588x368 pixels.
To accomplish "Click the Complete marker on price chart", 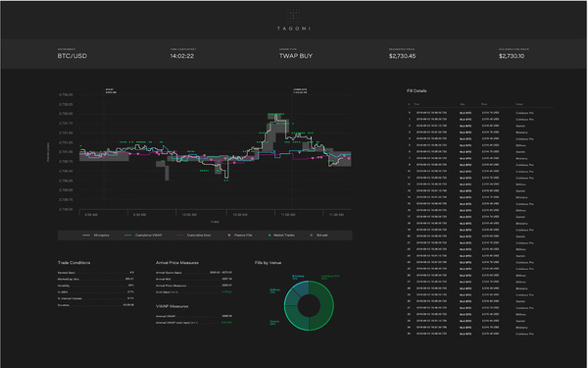I will [300, 91].
